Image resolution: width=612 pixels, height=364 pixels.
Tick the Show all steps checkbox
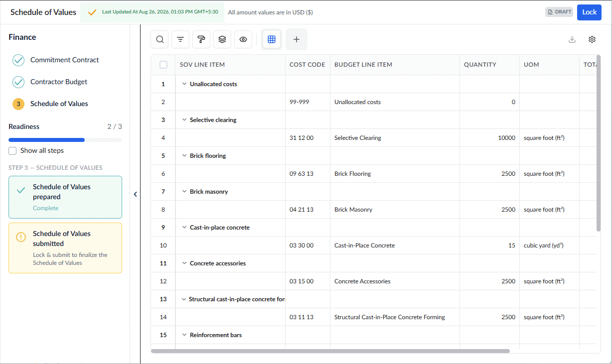click(12, 151)
